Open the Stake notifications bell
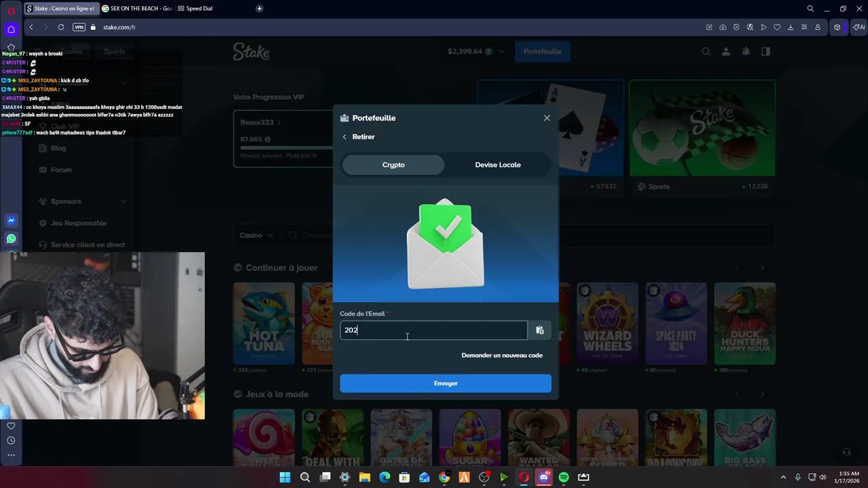Viewport: 868px width, 488px height. pos(746,52)
